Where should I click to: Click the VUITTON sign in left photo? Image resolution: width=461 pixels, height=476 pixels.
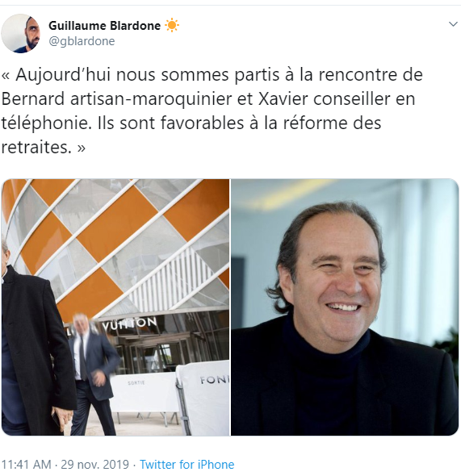(130, 324)
